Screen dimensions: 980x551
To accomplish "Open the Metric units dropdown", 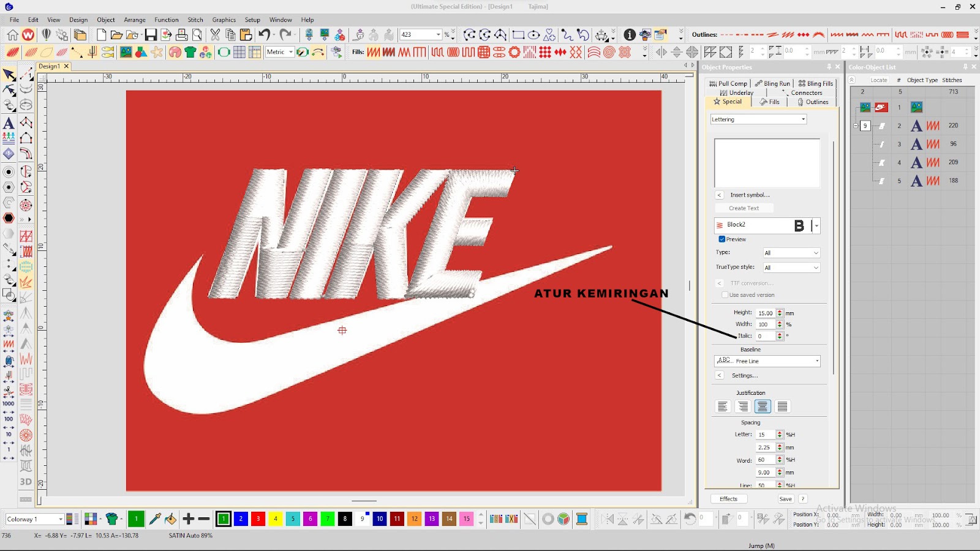I will [290, 52].
